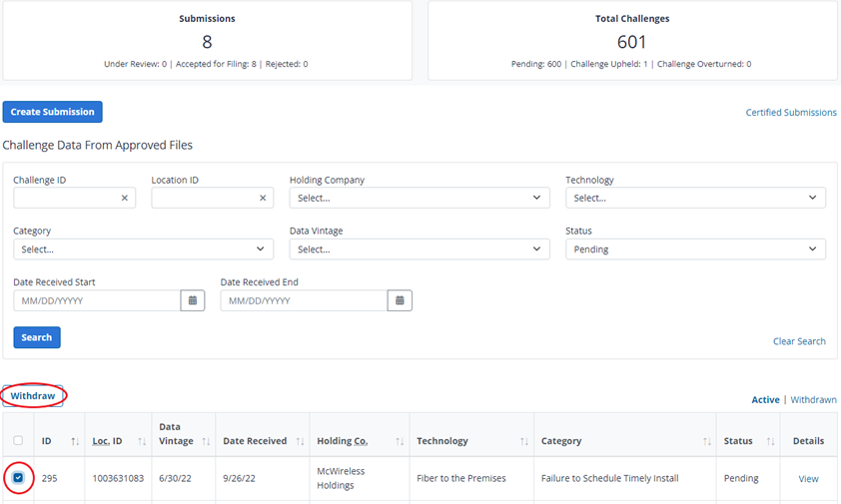Open the Technology select dropdown

pyautogui.click(x=695, y=198)
